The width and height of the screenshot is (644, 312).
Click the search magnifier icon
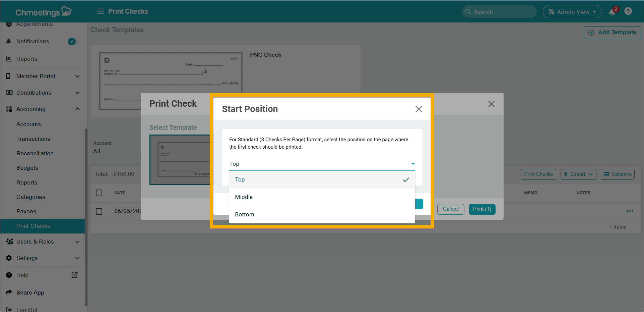(468, 12)
